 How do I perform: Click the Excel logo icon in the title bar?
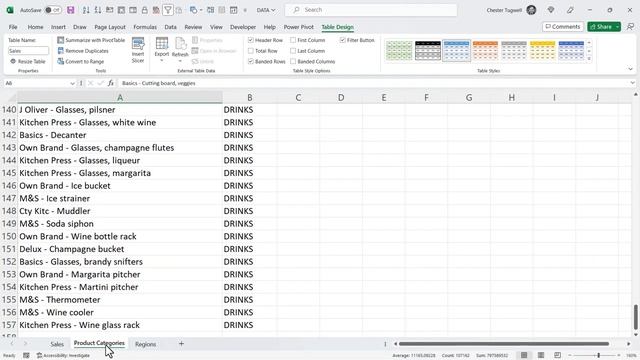[10, 10]
